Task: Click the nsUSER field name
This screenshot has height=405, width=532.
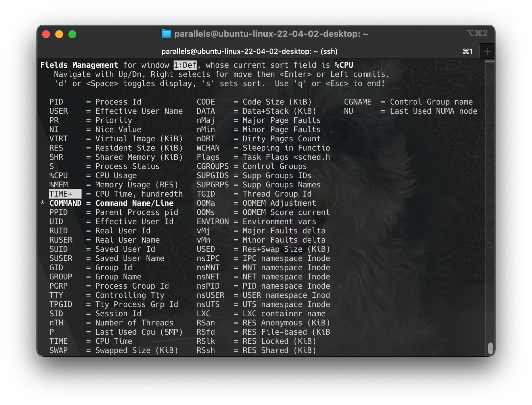Action: point(210,295)
